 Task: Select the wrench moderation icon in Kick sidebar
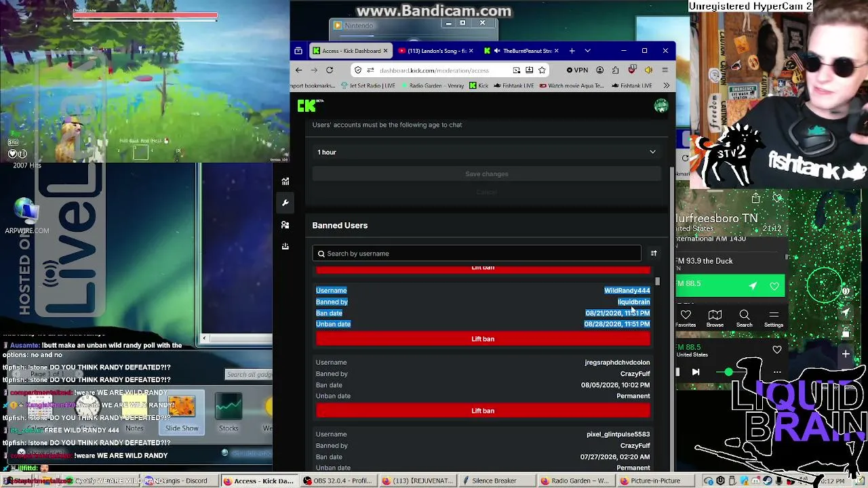(285, 203)
